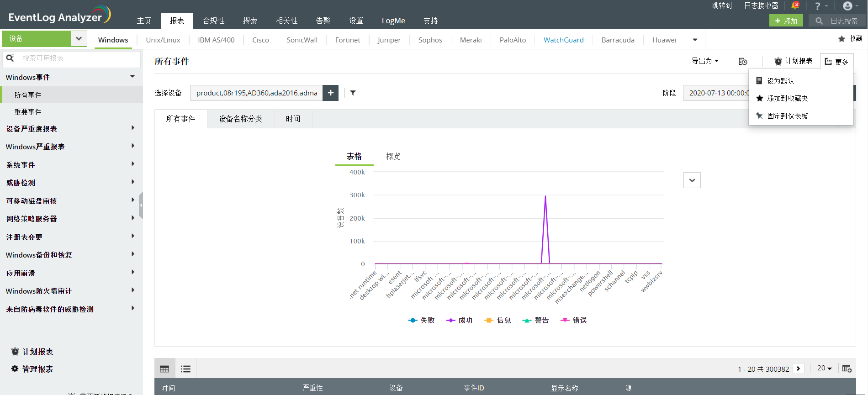Viewport: 868px width, 395px height.
Task: Select 固定到仪表板 from the menu
Action: click(787, 116)
